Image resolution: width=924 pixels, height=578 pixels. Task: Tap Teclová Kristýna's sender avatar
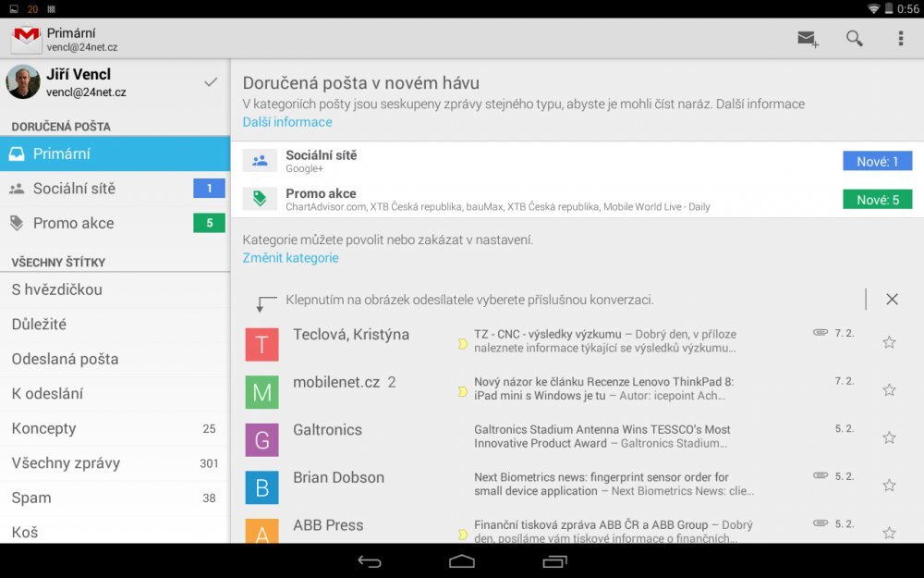tap(262, 343)
